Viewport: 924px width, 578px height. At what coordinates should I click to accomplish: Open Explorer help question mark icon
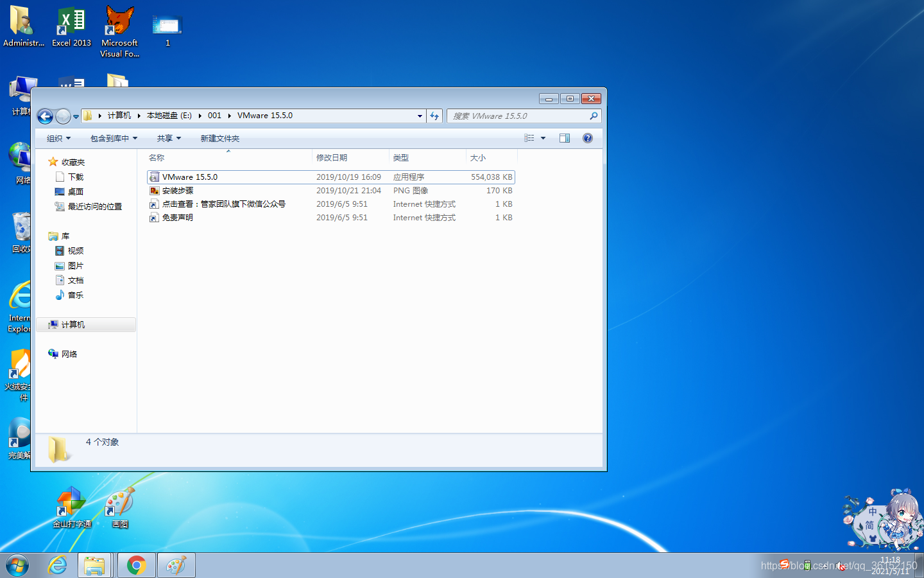(x=588, y=138)
